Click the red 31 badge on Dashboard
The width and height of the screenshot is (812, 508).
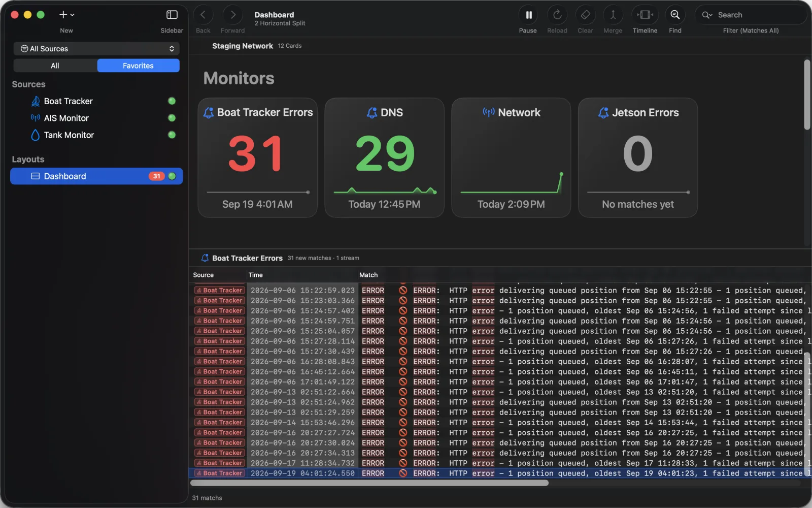click(156, 176)
